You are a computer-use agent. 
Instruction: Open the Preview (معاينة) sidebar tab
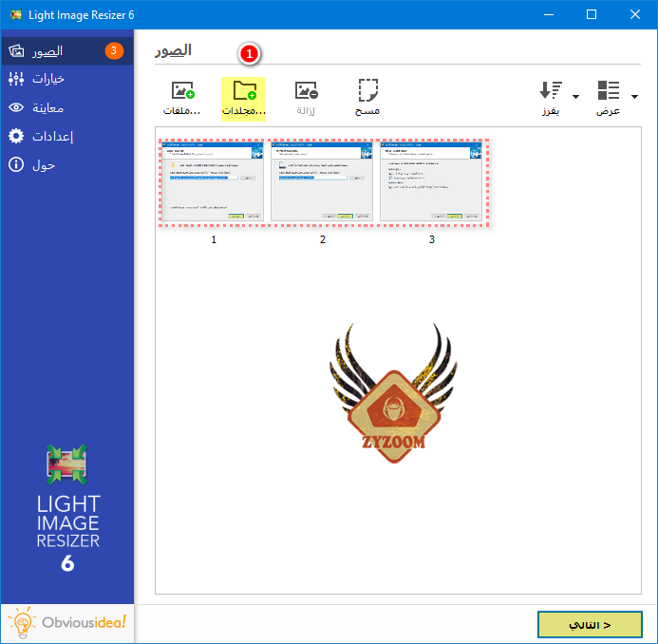coord(67,108)
